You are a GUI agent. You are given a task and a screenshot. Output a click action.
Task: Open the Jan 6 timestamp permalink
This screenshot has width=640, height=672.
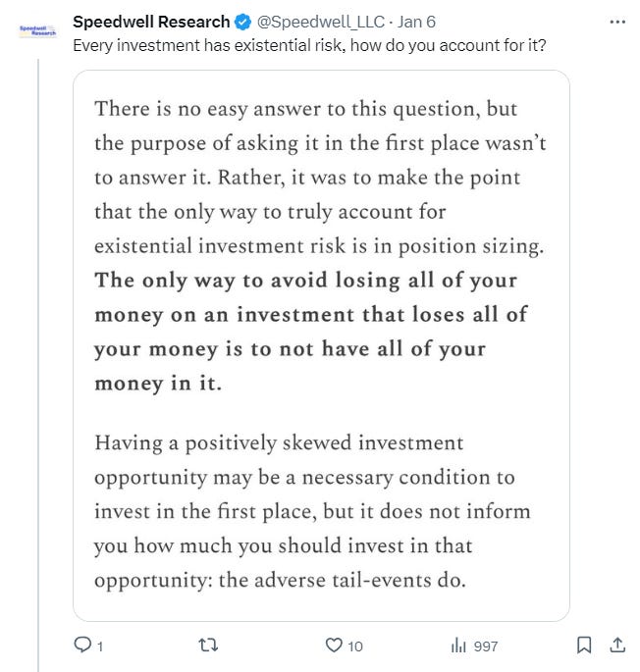(x=416, y=22)
